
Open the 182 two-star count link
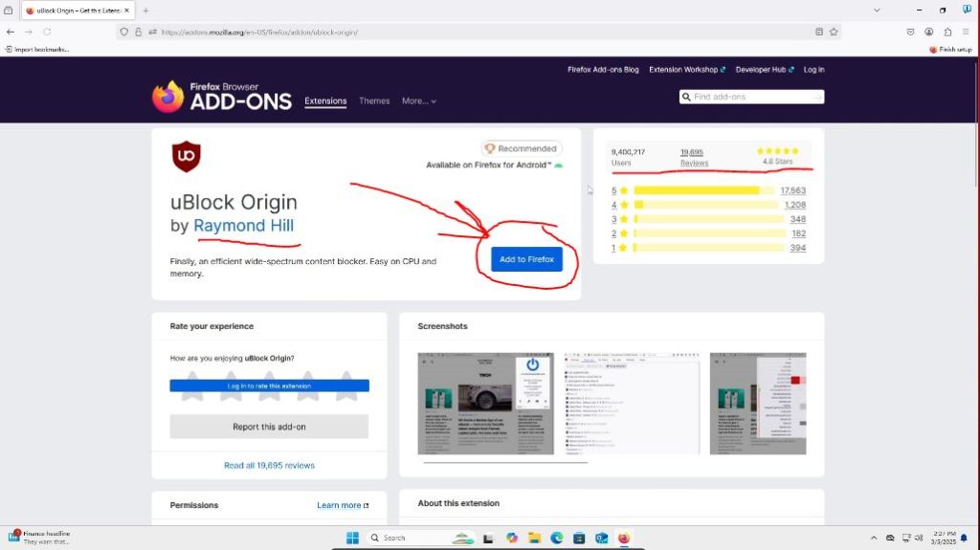[x=799, y=233]
